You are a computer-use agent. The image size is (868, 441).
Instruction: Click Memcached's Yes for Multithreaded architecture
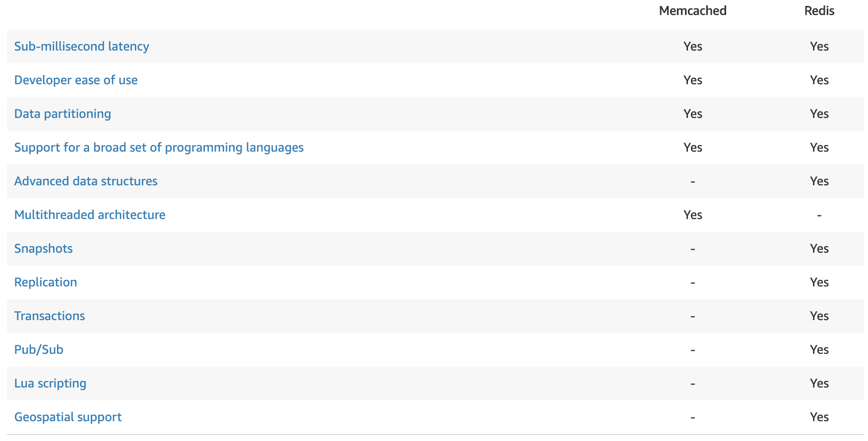pos(692,215)
